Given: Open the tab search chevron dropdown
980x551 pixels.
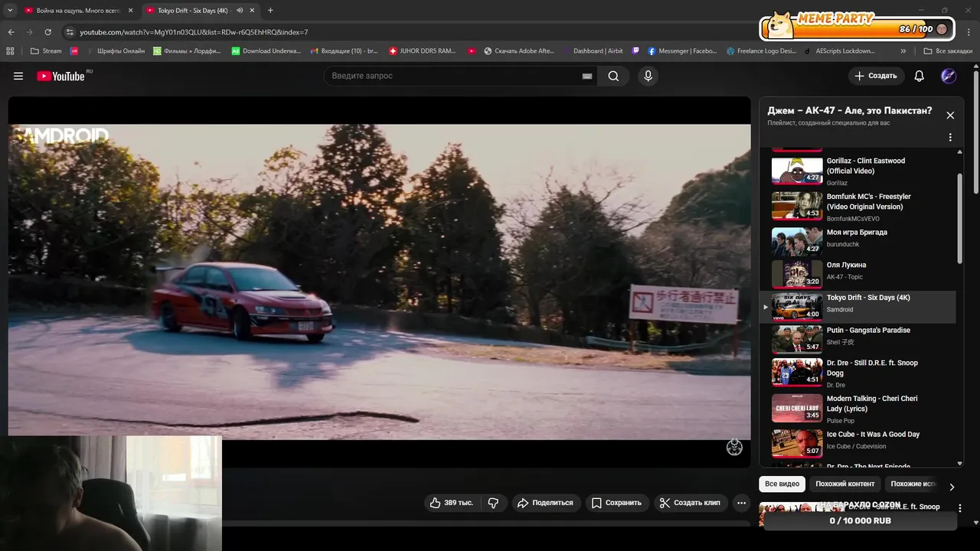Looking at the screenshot, I should pyautogui.click(x=10, y=11).
